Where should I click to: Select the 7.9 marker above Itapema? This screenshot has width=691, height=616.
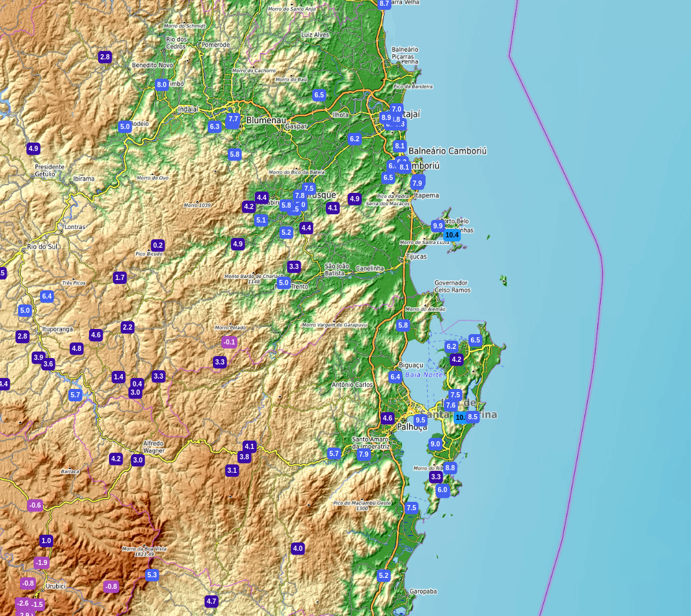pyautogui.click(x=417, y=183)
